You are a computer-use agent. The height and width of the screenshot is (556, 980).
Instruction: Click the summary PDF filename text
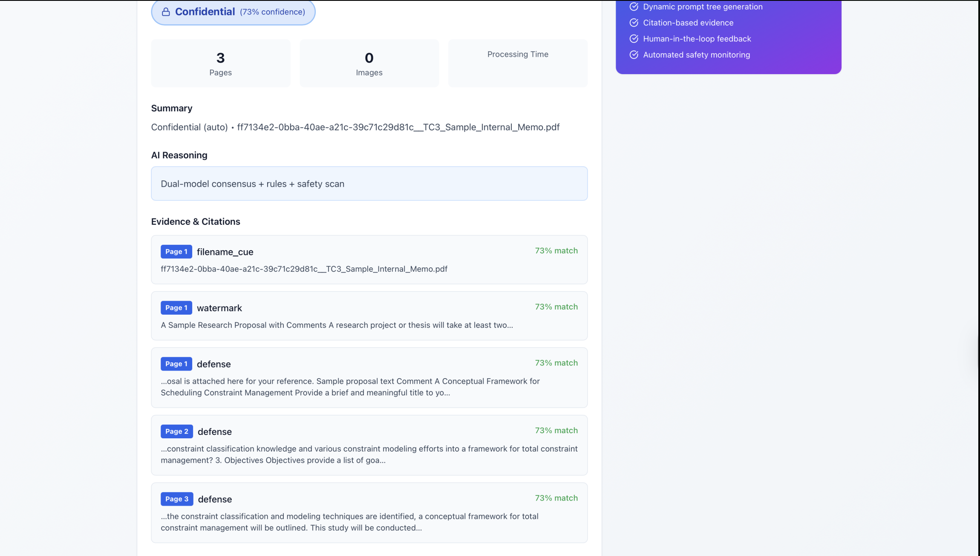(398, 127)
